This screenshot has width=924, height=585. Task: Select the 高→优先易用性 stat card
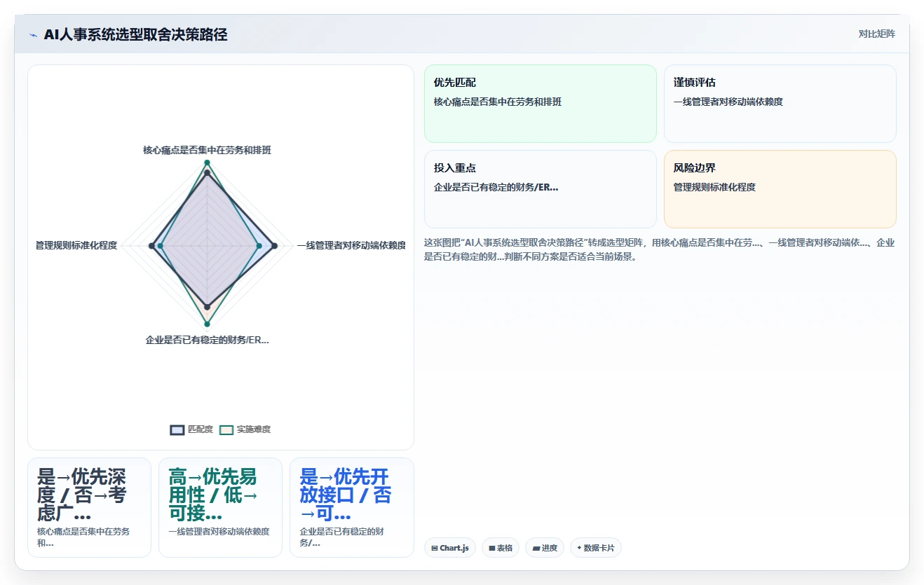(220, 507)
